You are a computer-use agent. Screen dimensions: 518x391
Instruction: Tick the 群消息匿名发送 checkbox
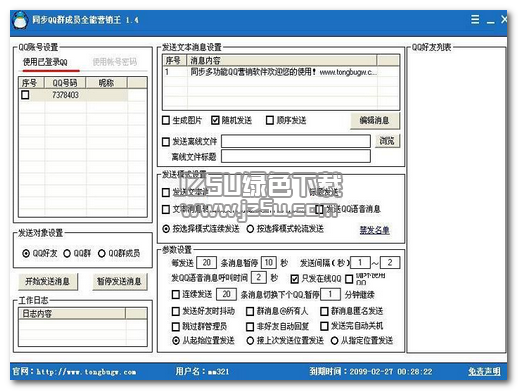324,311
